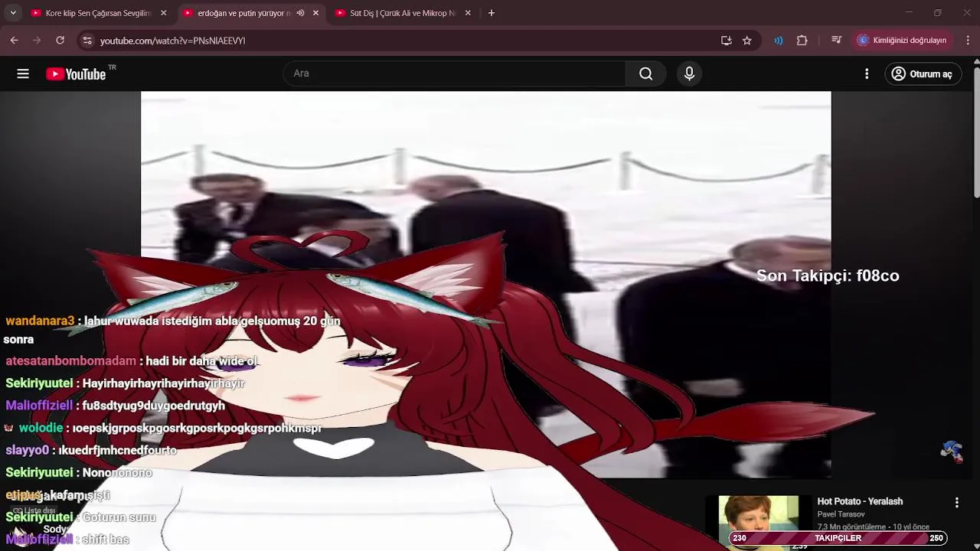Open the Hot Potato video thumbnail

[759, 523]
